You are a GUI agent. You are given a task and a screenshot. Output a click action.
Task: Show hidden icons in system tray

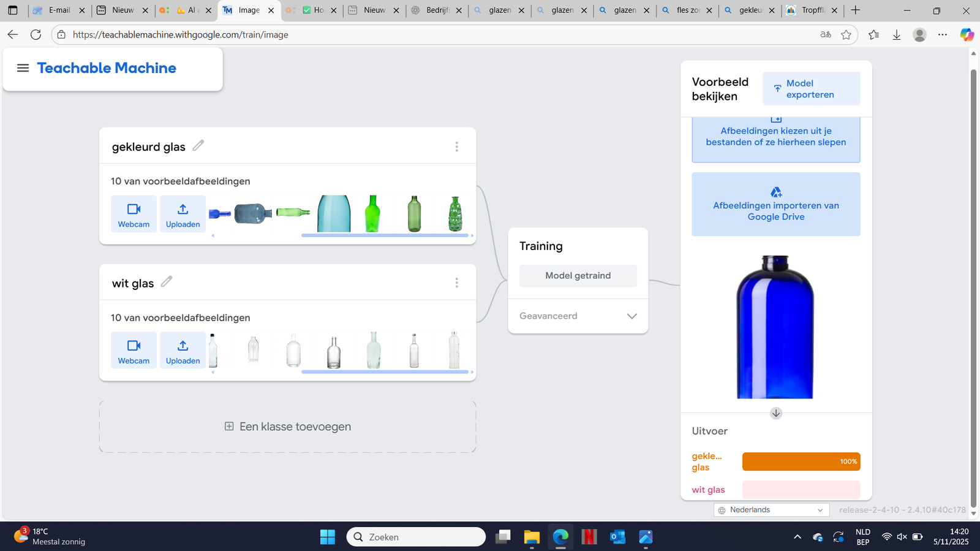(x=797, y=537)
